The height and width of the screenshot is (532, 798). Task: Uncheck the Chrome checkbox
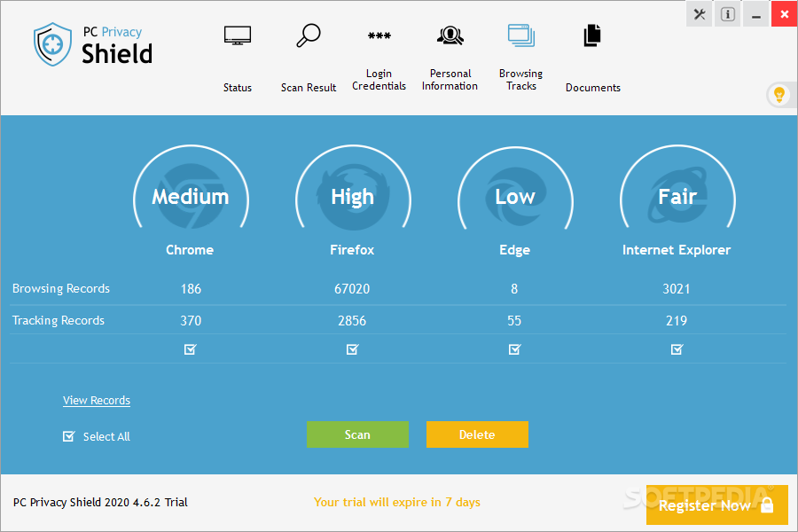[190, 349]
